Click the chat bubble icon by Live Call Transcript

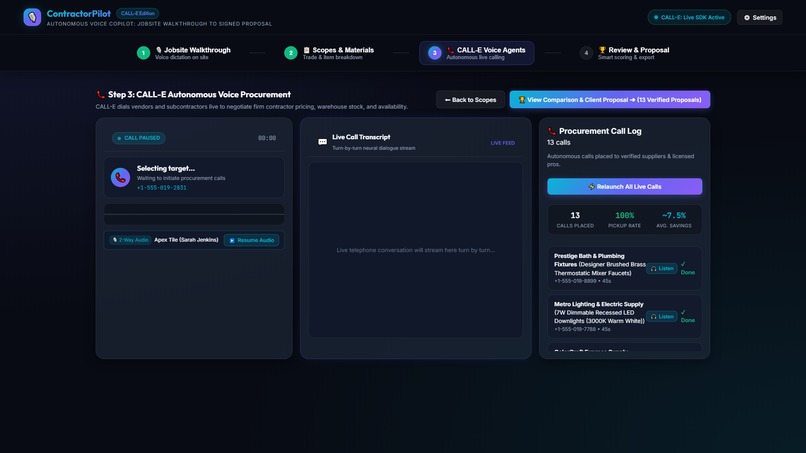click(322, 142)
